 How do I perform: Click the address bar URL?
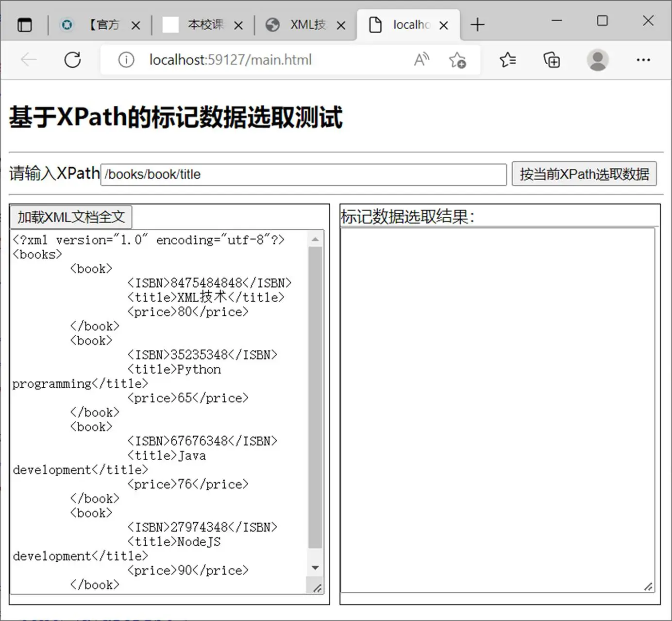click(x=230, y=60)
